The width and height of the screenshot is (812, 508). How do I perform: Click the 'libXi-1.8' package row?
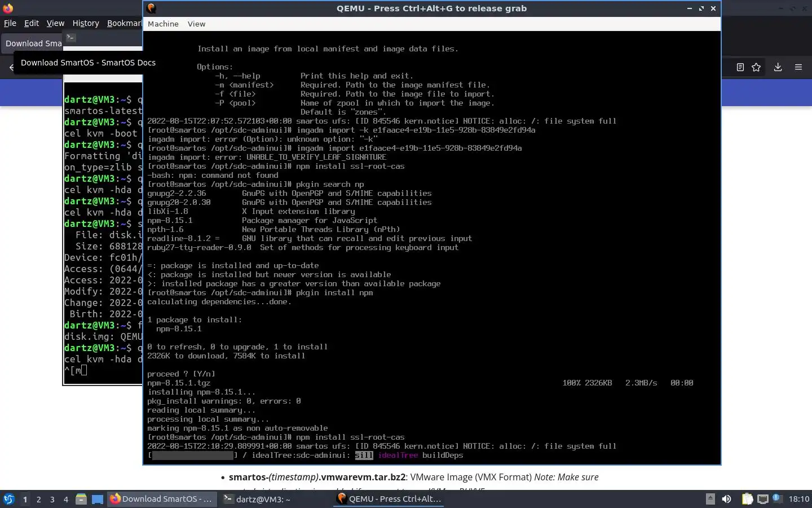click(251, 211)
